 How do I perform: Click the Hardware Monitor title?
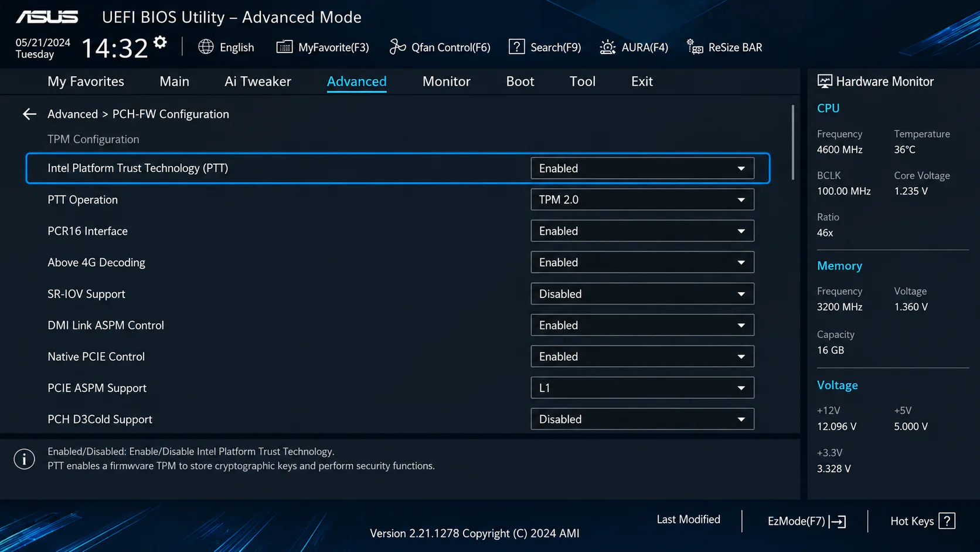tap(884, 82)
